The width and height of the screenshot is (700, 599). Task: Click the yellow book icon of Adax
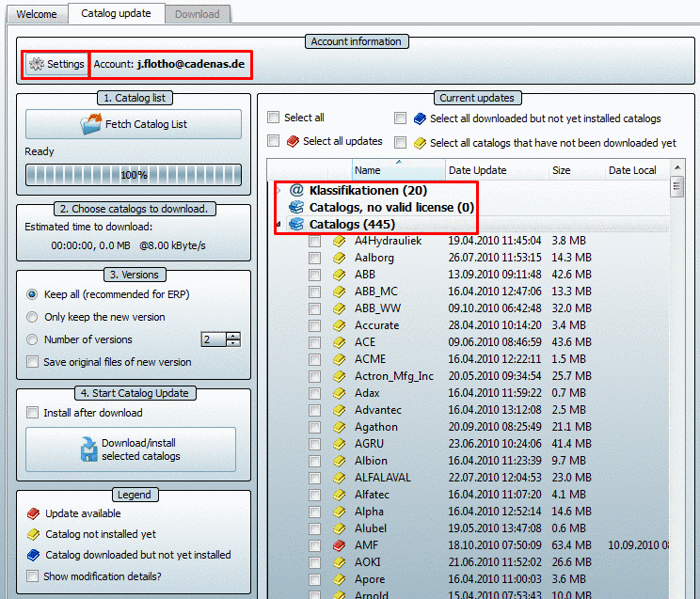340,393
